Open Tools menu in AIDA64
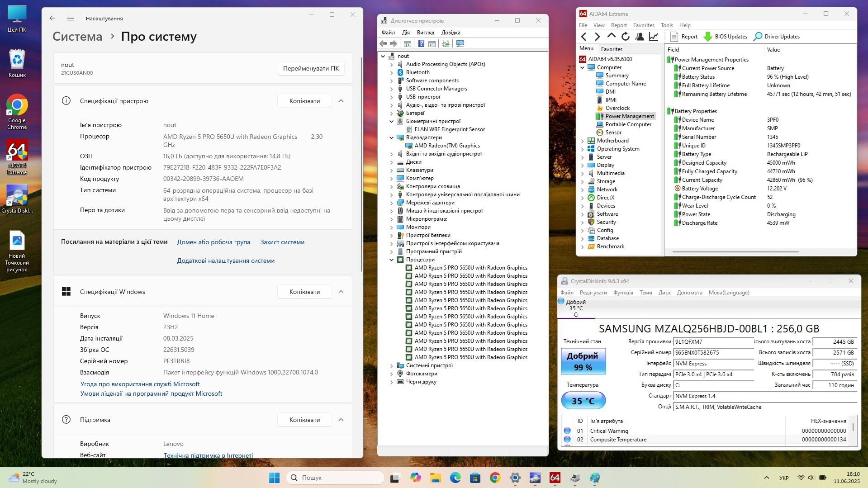Screen dimensions: 868x488 667,25
